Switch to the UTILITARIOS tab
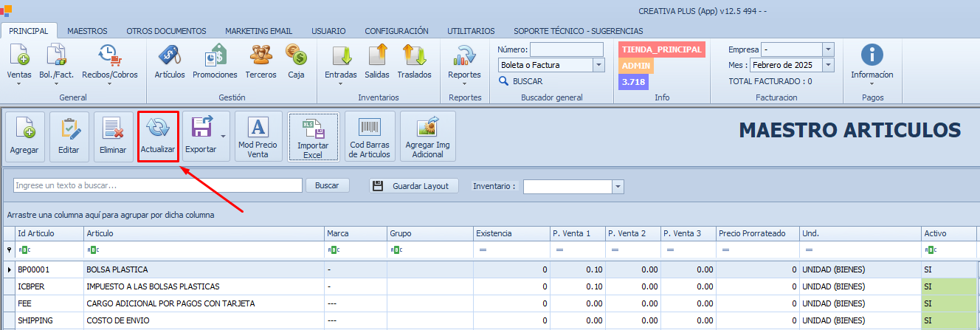 471,31
